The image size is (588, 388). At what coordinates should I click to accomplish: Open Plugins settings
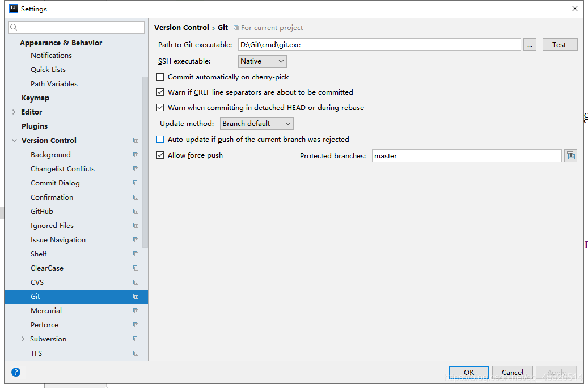pyautogui.click(x=35, y=126)
